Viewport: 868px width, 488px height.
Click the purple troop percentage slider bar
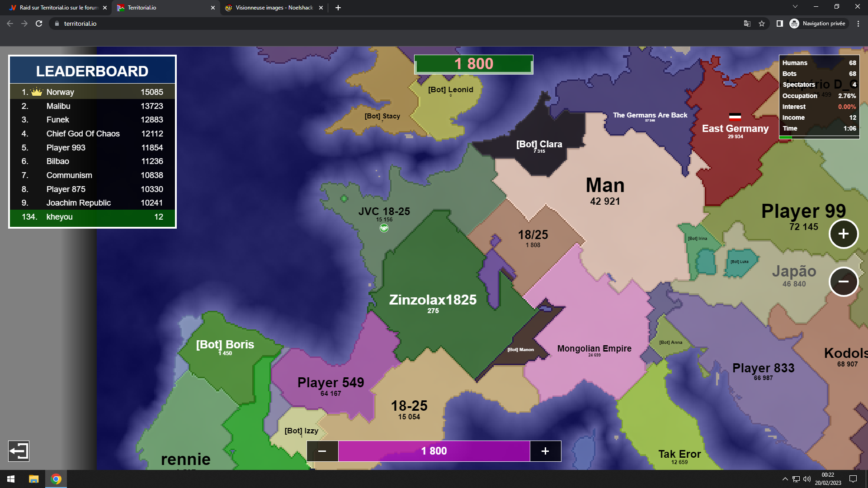tap(434, 451)
